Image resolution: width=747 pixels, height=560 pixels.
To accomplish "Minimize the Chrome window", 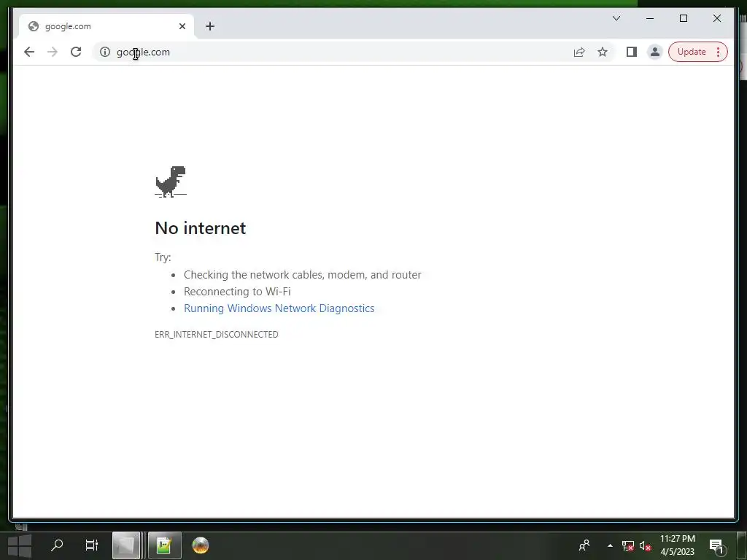I will tap(650, 18).
